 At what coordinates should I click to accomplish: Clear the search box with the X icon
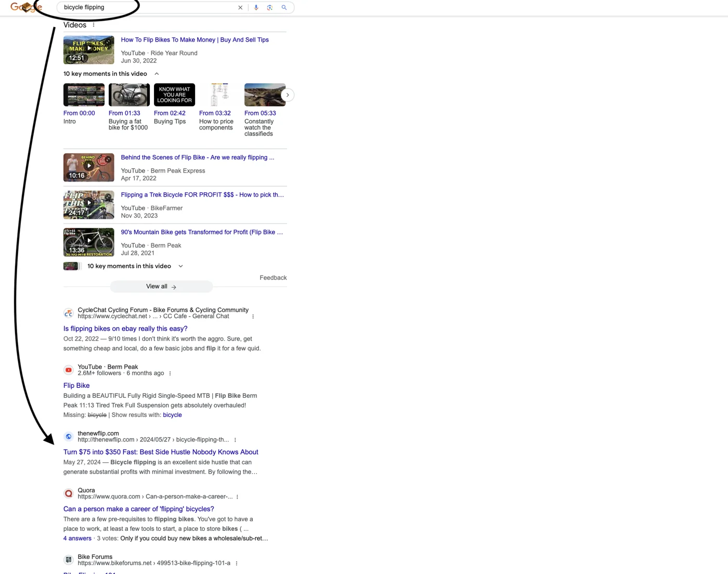pyautogui.click(x=240, y=8)
